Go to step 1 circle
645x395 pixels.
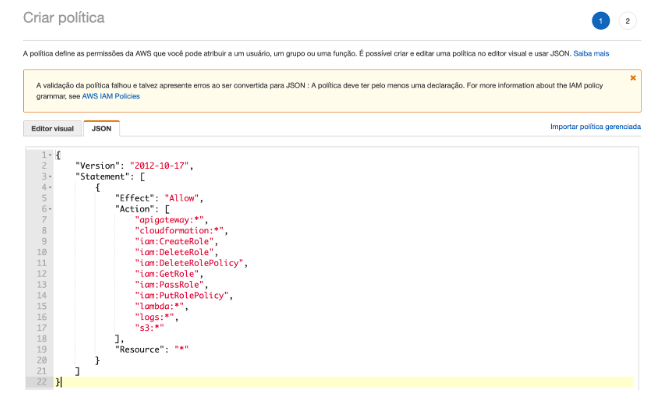[x=601, y=21]
